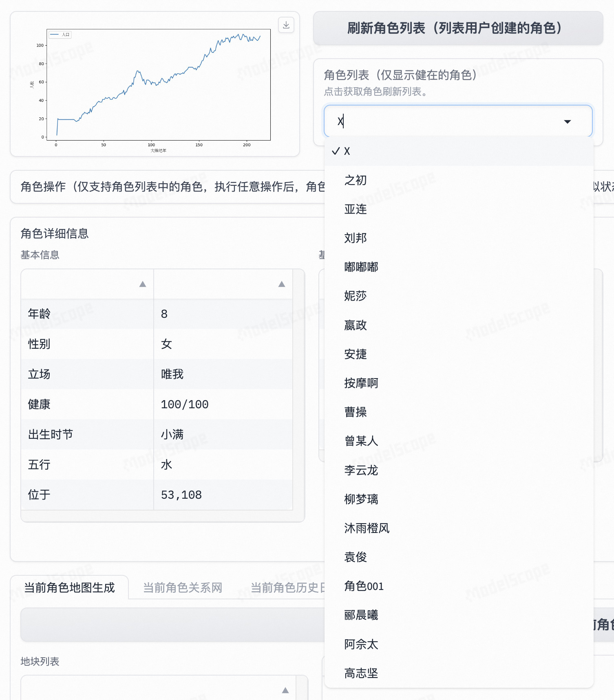This screenshot has width=614, height=700.
Task: Choose 之初 from the character list
Action: [x=459, y=180]
